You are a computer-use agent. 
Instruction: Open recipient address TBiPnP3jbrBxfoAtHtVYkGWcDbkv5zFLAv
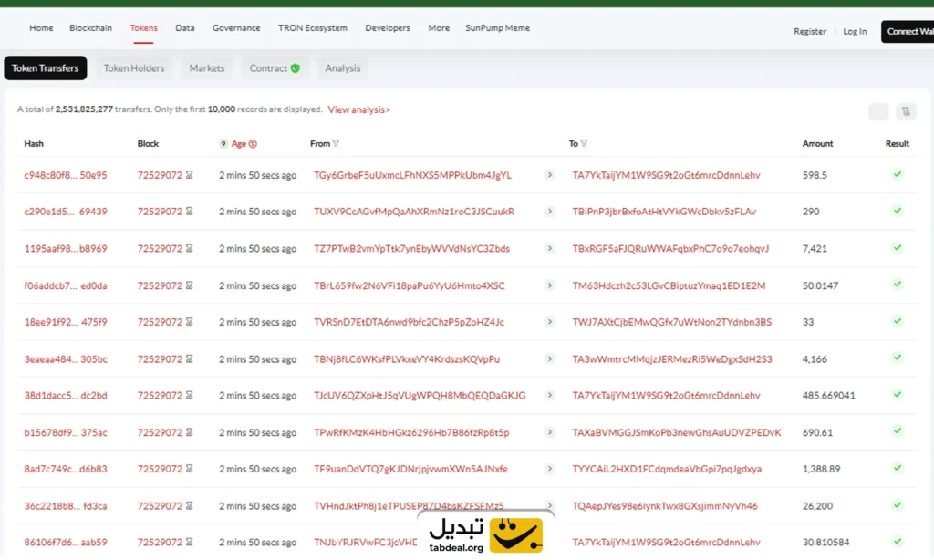[x=664, y=212]
